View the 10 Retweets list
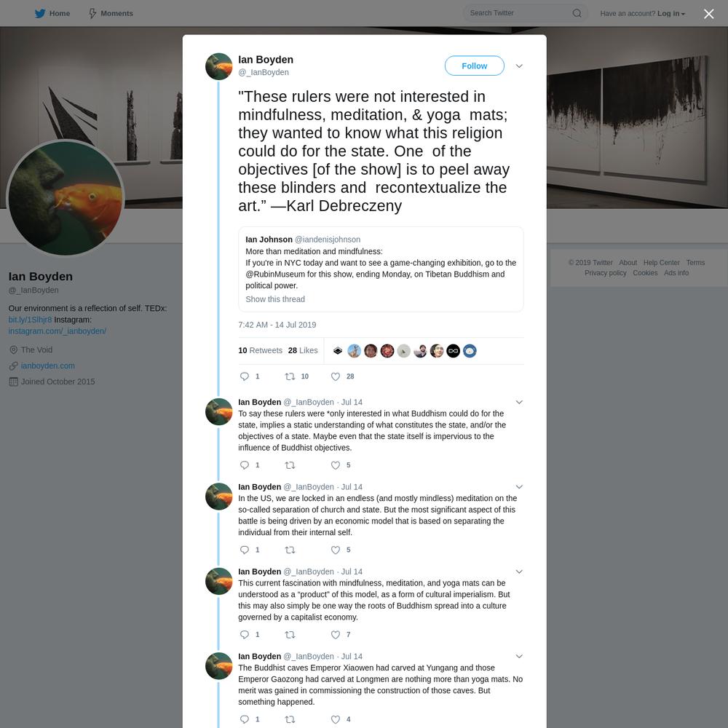Viewport: 728px width, 728px height. 260,351
